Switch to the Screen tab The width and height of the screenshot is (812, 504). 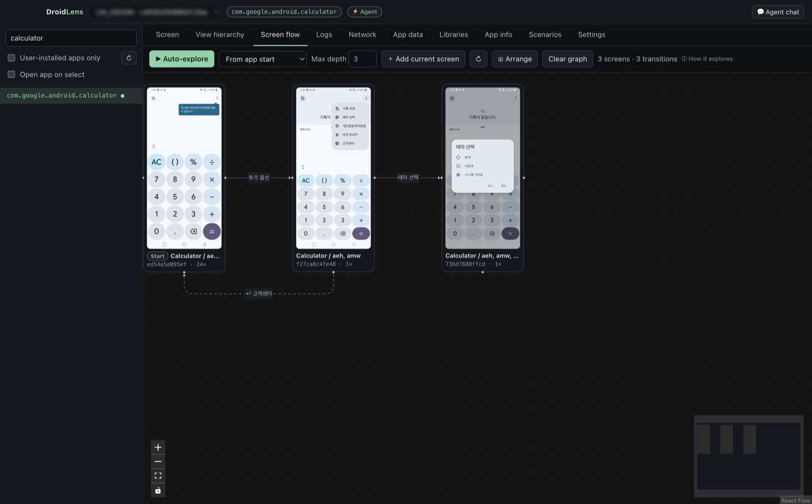click(167, 34)
